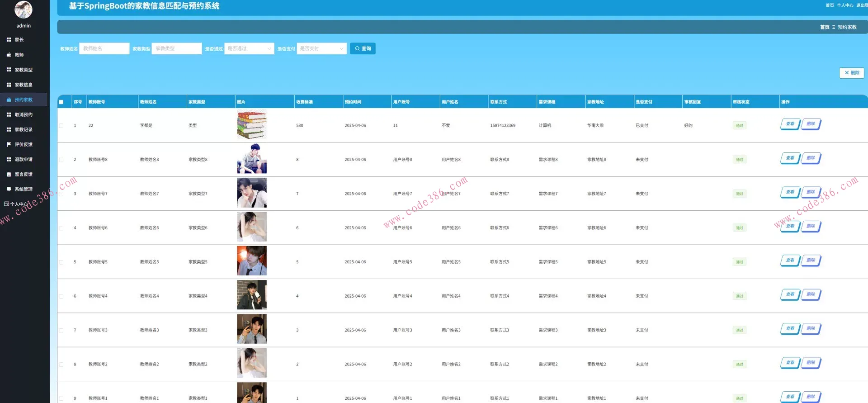Screen dimensions: 868x403
Task: Focus the 教师姓名 search field
Action: [x=104, y=48]
